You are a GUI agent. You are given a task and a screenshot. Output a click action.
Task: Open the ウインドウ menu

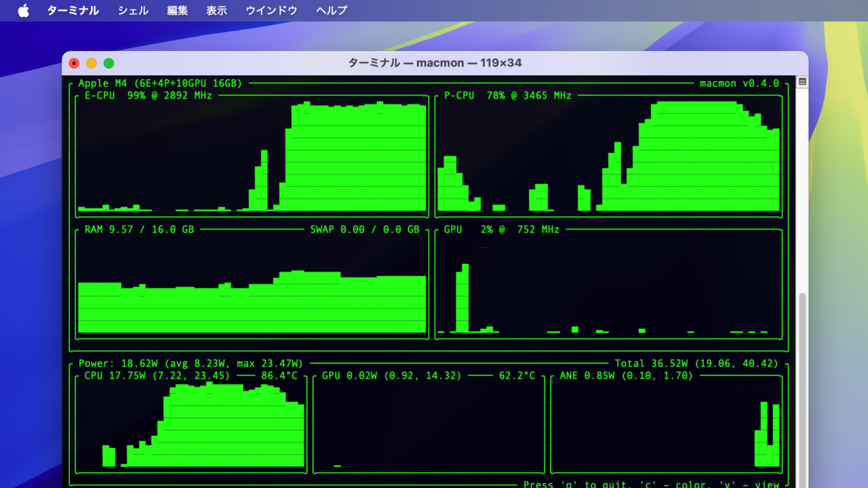click(x=271, y=10)
